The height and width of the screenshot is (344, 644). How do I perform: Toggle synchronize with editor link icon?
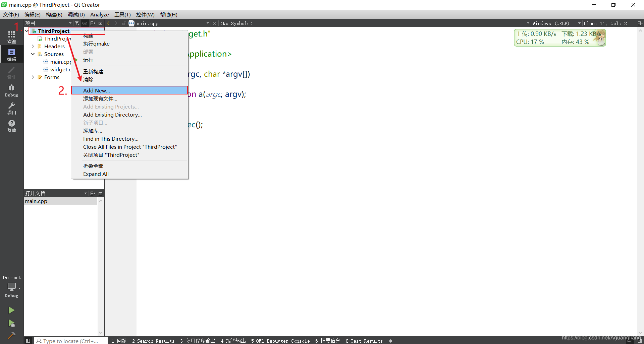[x=85, y=23]
